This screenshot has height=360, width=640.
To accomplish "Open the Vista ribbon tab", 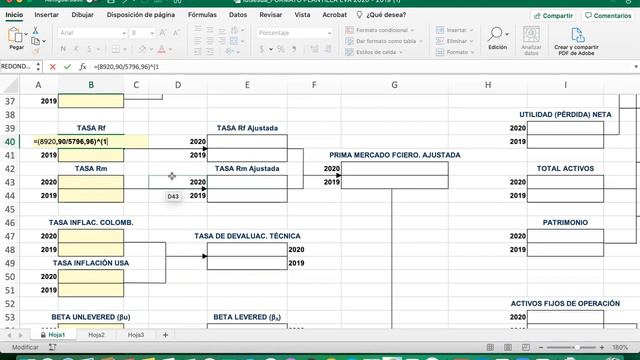I will point(302,15).
